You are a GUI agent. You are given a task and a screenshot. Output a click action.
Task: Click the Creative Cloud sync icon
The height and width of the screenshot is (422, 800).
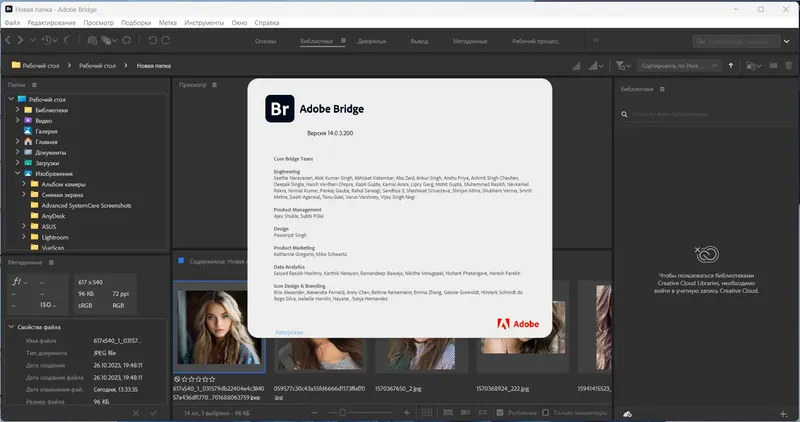point(628,414)
